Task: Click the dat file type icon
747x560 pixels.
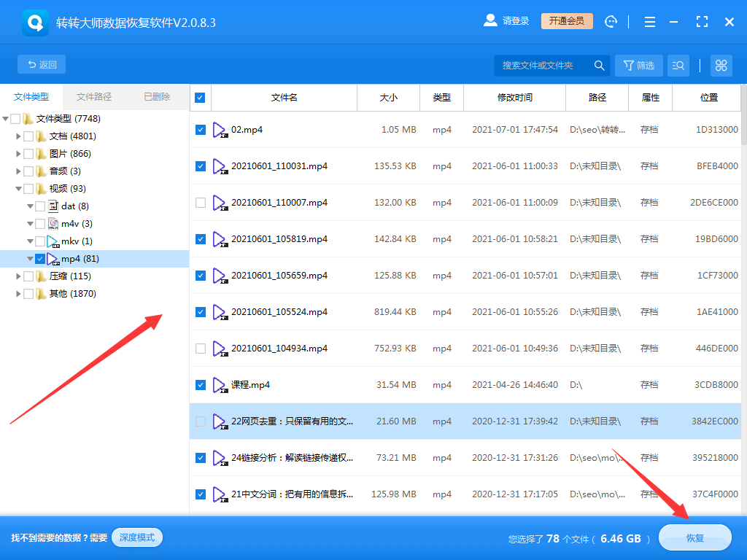Action: coord(53,206)
